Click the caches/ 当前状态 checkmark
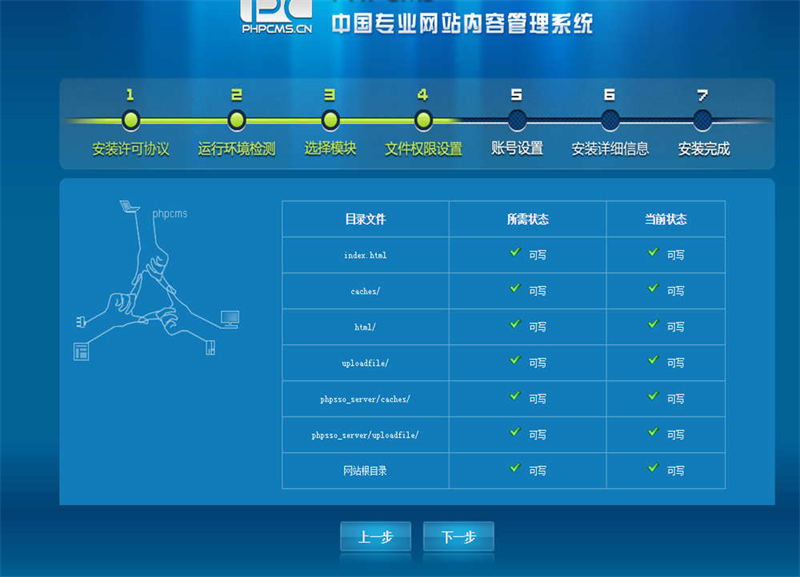The height and width of the screenshot is (577, 800). (x=653, y=288)
